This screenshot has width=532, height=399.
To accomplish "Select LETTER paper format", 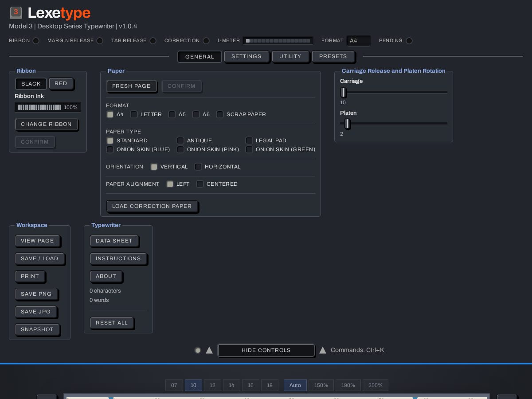I will [134, 114].
